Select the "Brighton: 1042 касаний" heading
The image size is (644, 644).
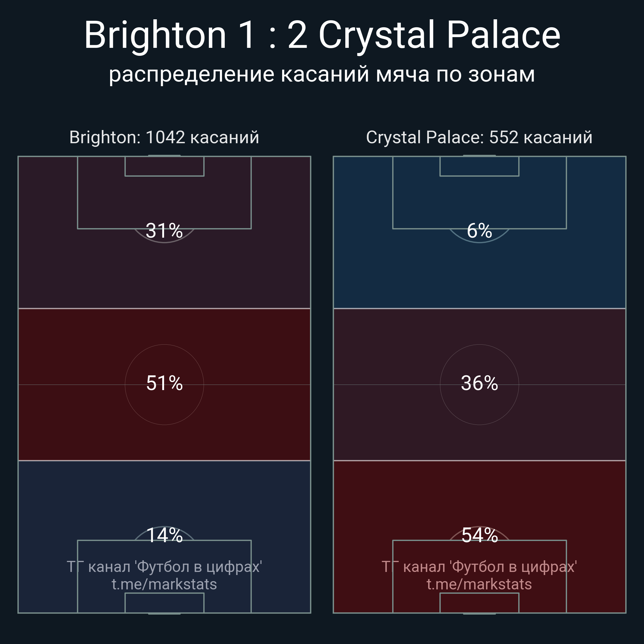(164, 137)
